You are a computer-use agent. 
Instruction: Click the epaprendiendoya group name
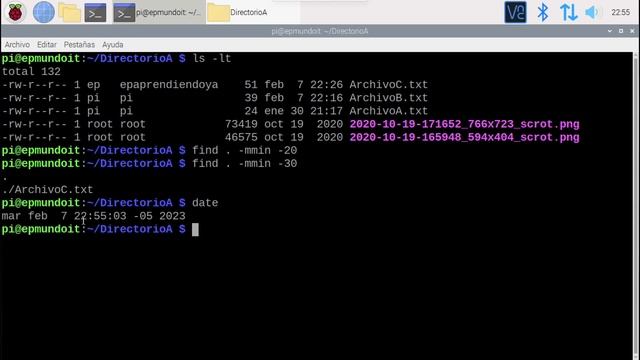(x=169, y=85)
